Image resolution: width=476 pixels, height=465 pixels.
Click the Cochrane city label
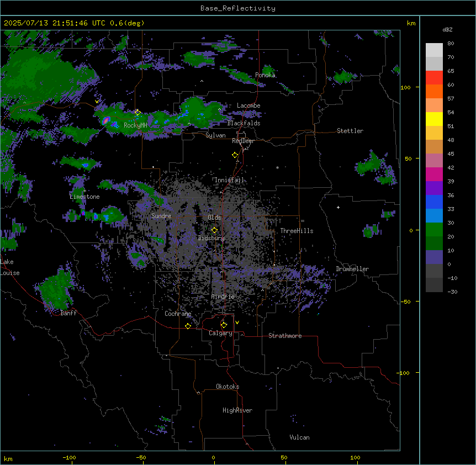[x=178, y=314]
